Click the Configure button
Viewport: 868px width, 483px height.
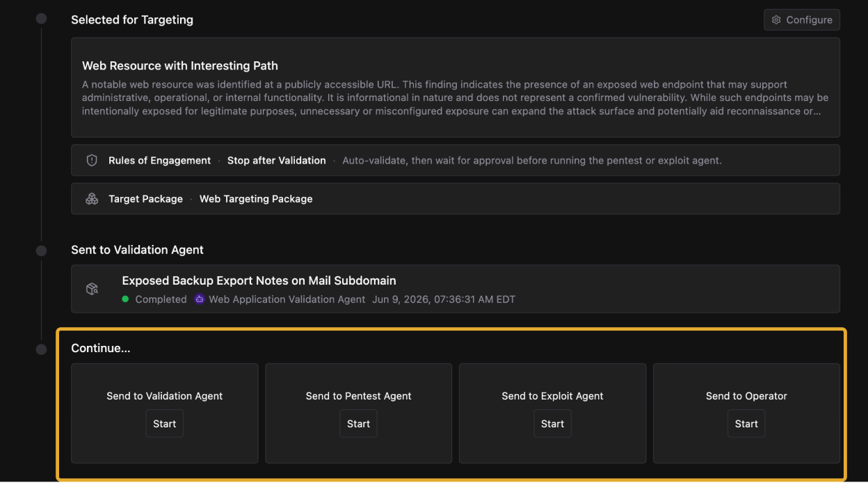click(801, 20)
